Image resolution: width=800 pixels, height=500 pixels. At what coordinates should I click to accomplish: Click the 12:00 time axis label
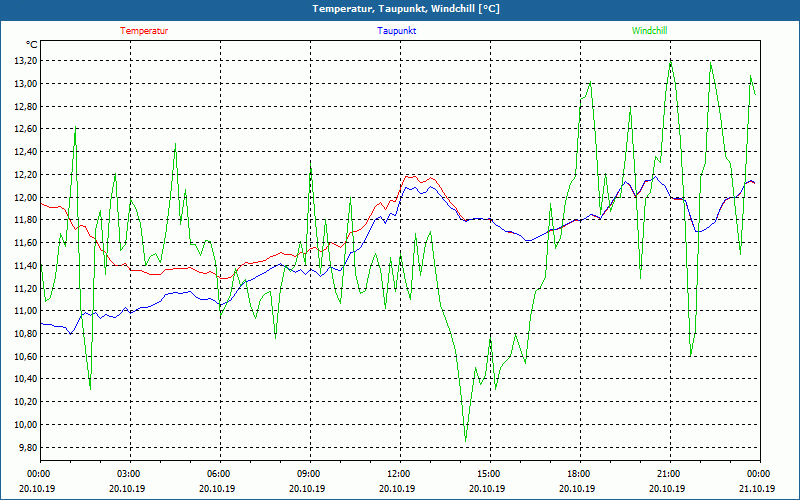399,474
